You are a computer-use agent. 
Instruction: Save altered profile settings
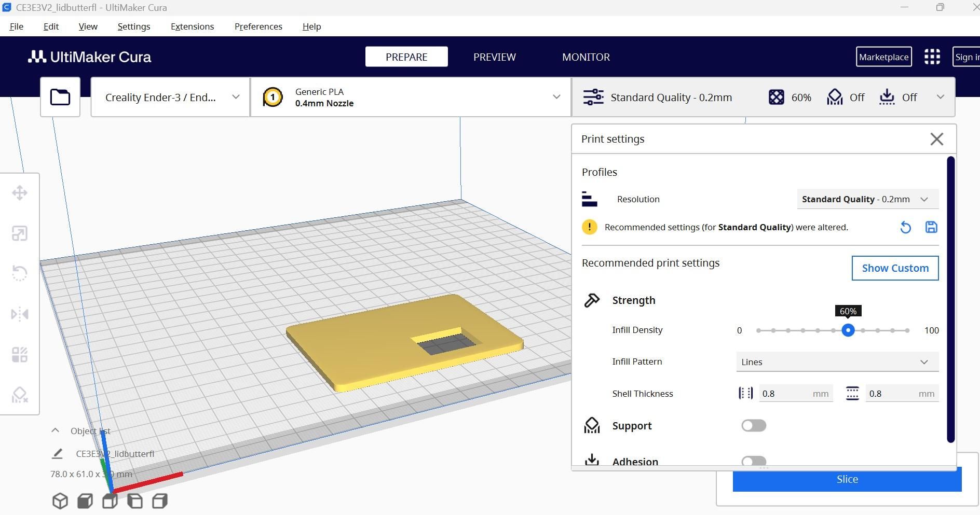coord(931,227)
